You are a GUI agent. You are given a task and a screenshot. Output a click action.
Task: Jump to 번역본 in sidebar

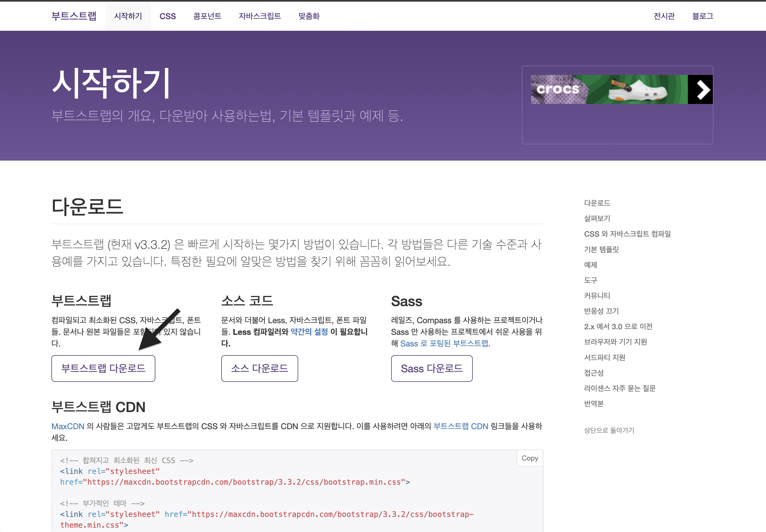[x=594, y=404]
